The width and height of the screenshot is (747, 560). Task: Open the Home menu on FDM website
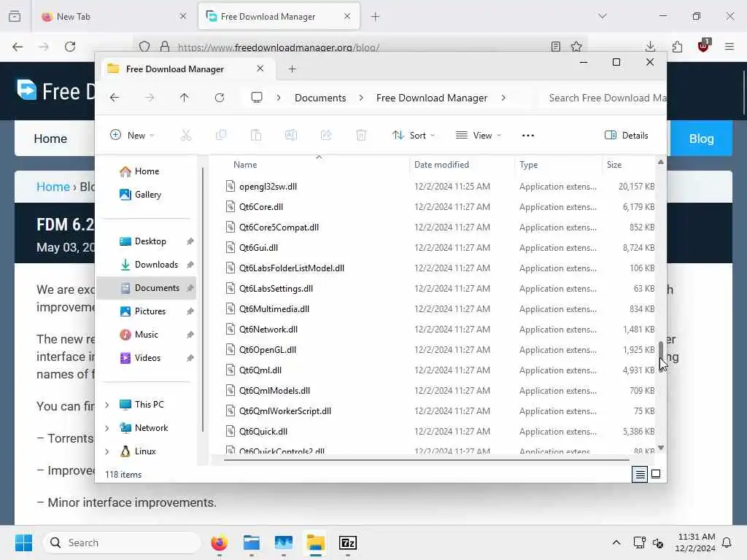[50, 139]
